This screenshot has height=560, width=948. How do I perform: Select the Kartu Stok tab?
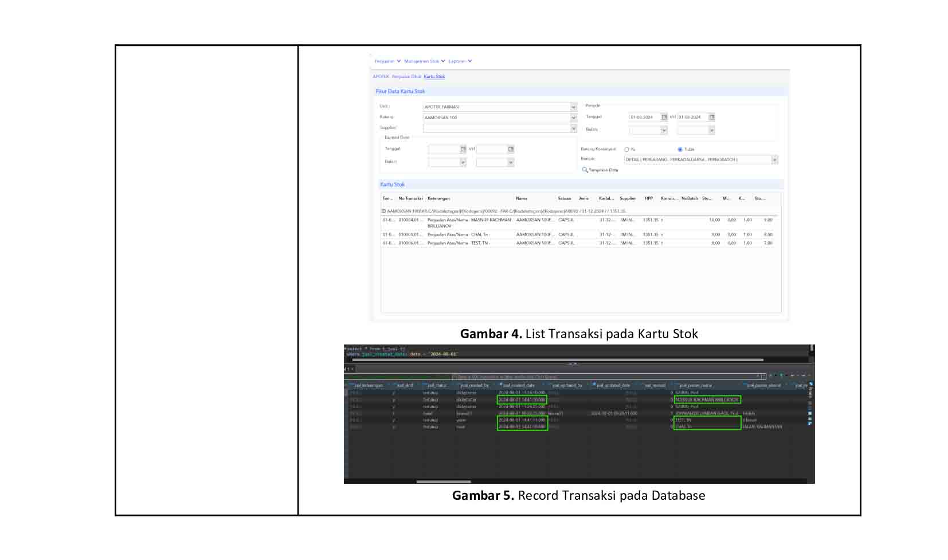tap(434, 76)
